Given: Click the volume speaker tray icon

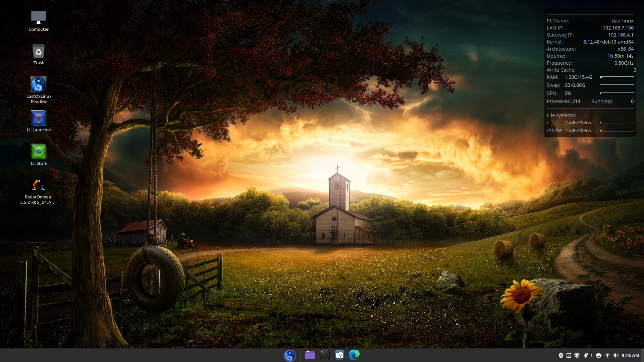Looking at the screenshot, I should click(616, 355).
